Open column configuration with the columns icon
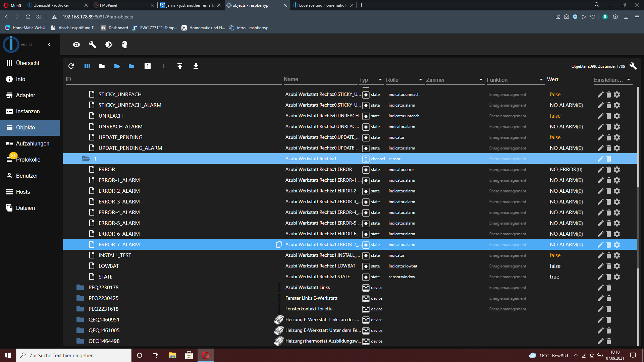The width and height of the screenshot is (644, 362). (87, 66)
